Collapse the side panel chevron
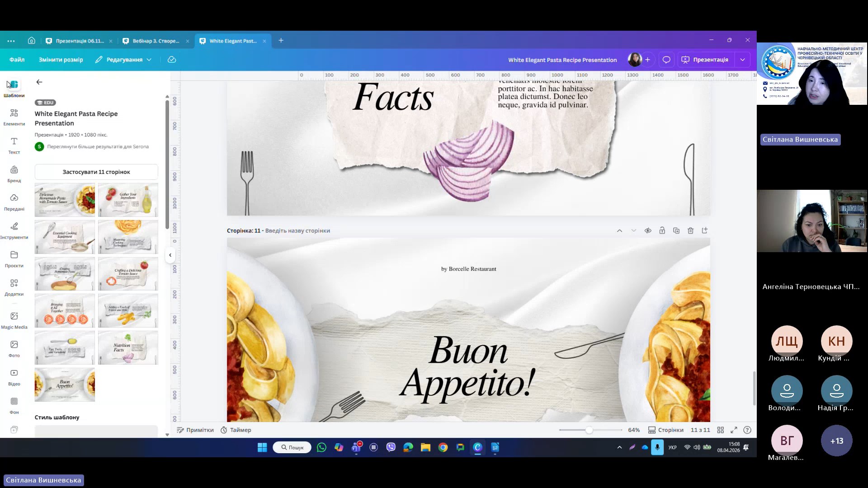Screen dimensions: 868x488 point(170,255)
